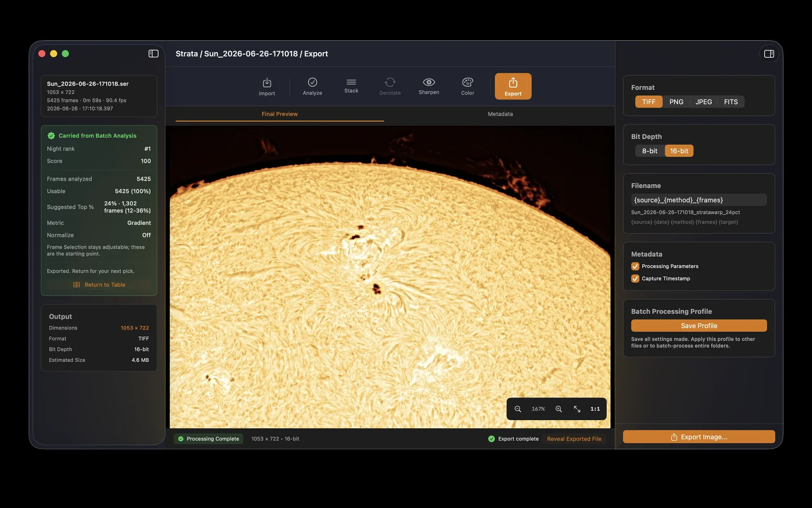This screenshot has width=812, height=508.
Task: Uncheck Capture Timestamp metadata
Action: 635,278
